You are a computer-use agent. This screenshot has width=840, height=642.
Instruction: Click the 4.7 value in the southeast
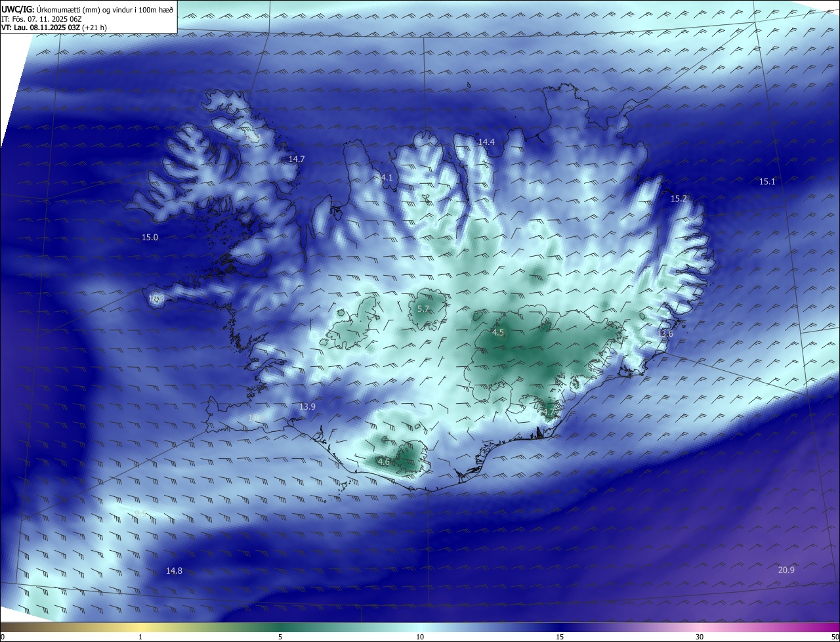(549, 412)
